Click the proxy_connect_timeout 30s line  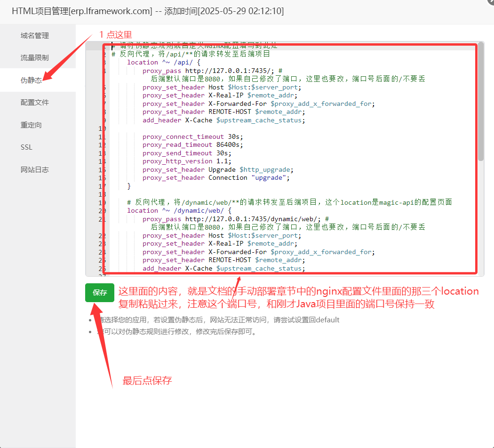point(193,137)
